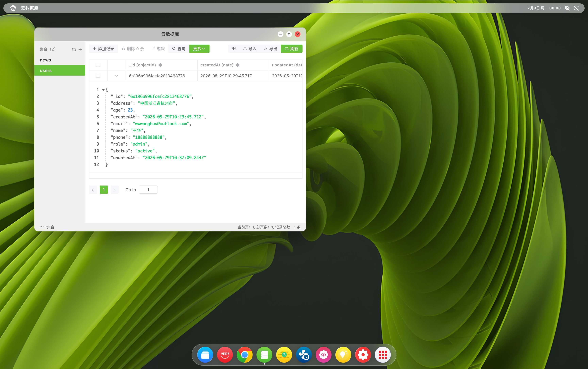
Task: Collapse the JSON object on line 1
Action: point(103,90)
